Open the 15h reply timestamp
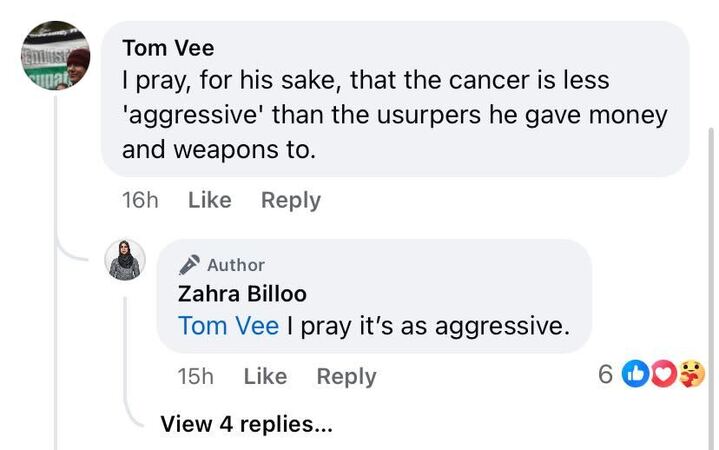 195,376
